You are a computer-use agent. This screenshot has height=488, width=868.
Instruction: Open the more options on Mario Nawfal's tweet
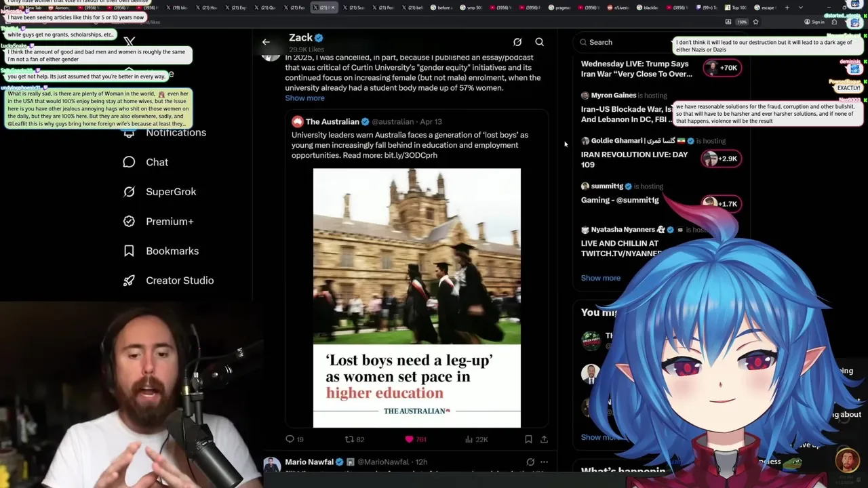(544, 462)
